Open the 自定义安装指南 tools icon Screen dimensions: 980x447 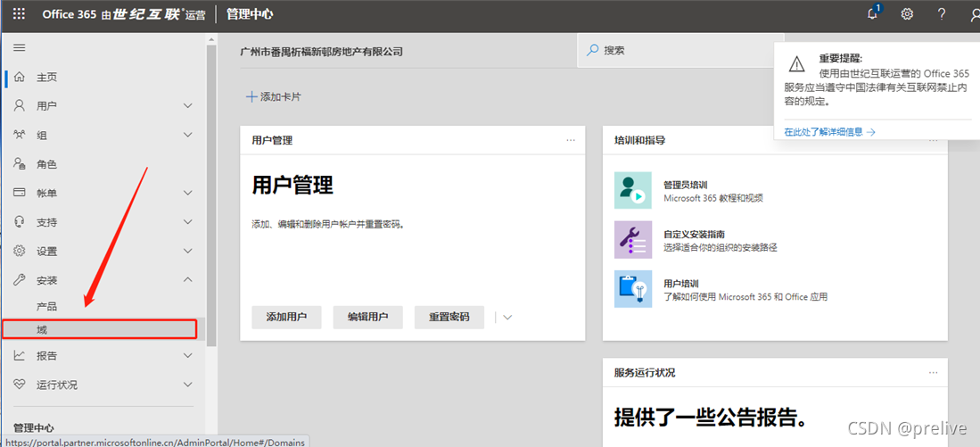[632, 239]
